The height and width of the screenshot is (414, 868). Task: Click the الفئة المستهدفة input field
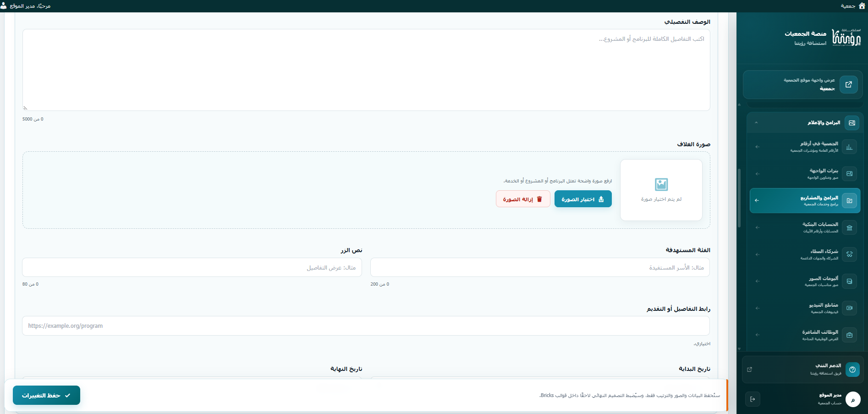tap(540, 267)
